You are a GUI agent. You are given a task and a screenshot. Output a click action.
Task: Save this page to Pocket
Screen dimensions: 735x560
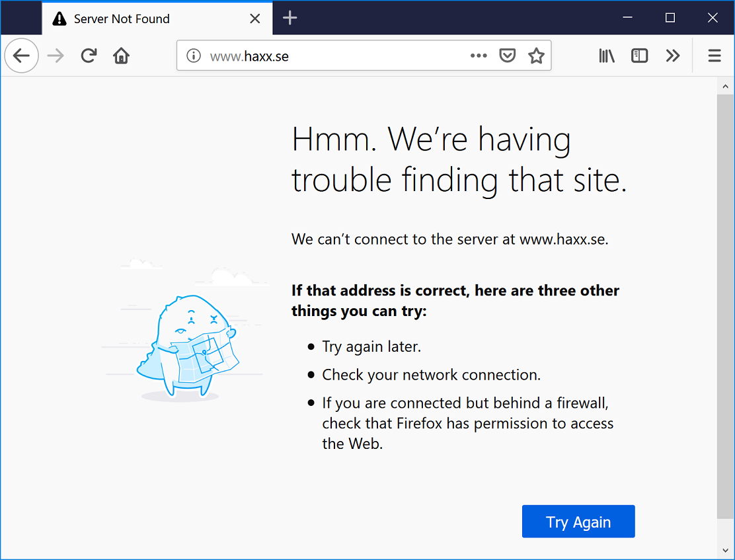coord(507,56)
